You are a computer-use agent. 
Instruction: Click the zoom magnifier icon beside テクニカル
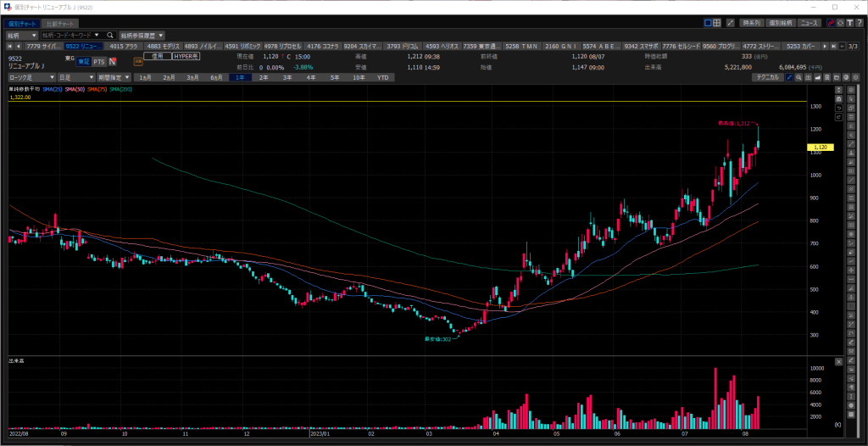click(x=798, y=77)
